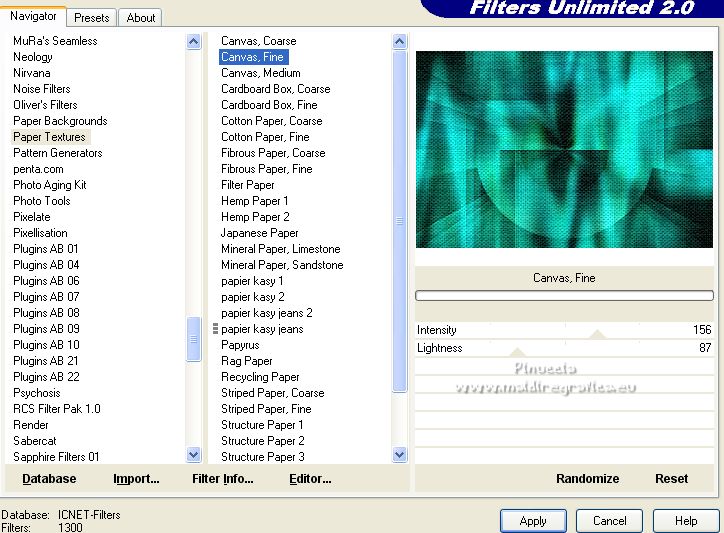Select Paper Backgrounds category

point(60,121)
